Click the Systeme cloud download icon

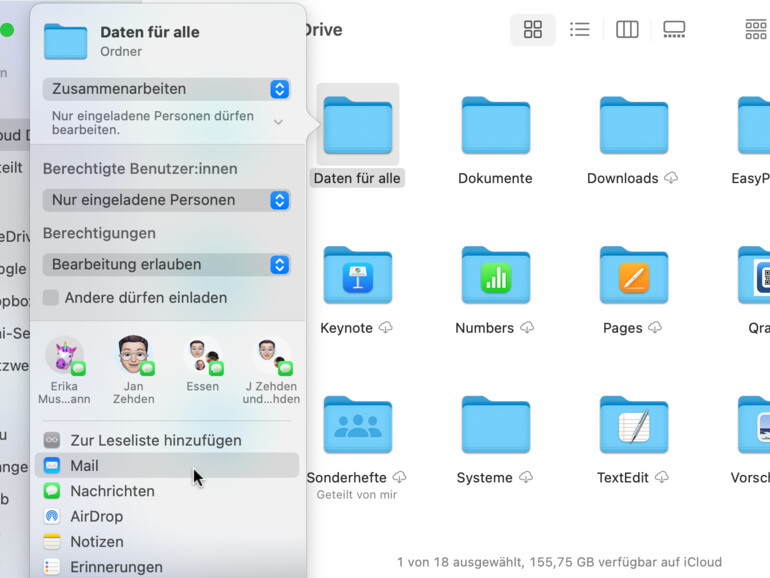point(526,477)
